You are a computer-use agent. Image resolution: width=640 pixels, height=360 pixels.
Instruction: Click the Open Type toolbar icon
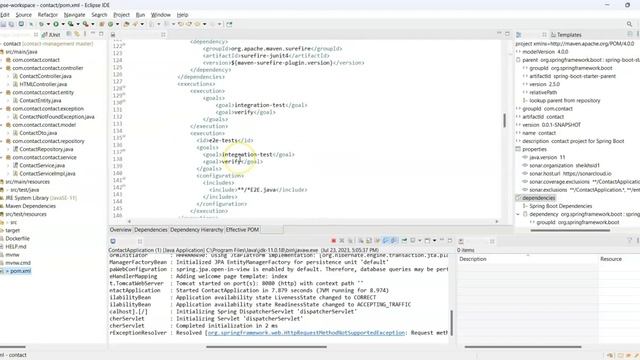tap(126, 24)
